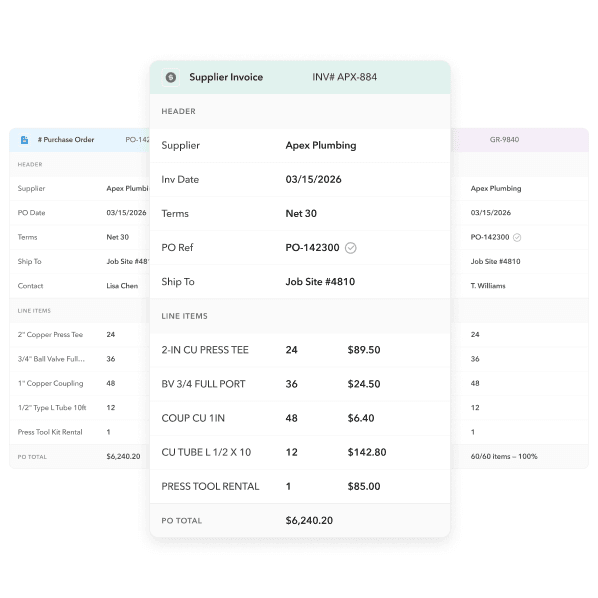Image resolution: width=598 pixels, height=598 pixels.
Task: Select the Supplier Invoice title
Action: [x=226, y=77]
